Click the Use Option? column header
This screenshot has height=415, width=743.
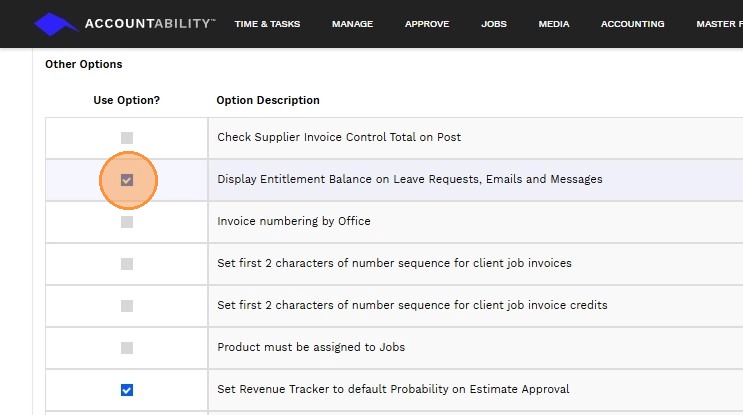[127, 101]
